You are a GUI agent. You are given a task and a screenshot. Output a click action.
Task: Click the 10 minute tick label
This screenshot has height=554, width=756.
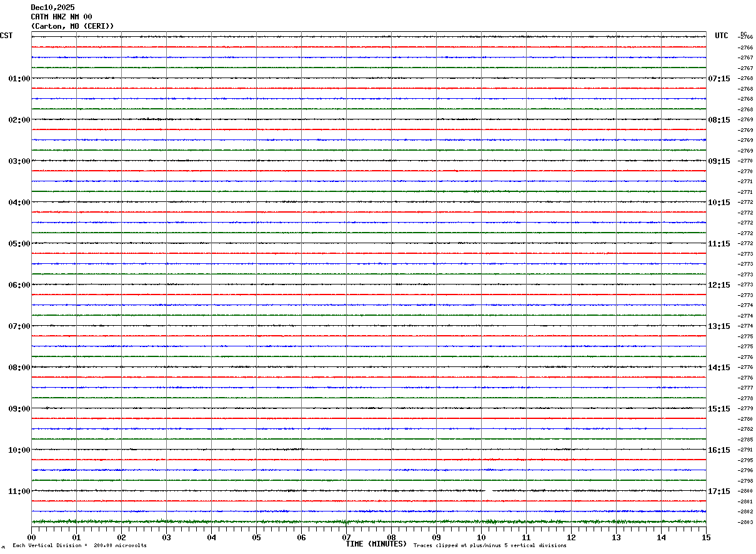482,537
